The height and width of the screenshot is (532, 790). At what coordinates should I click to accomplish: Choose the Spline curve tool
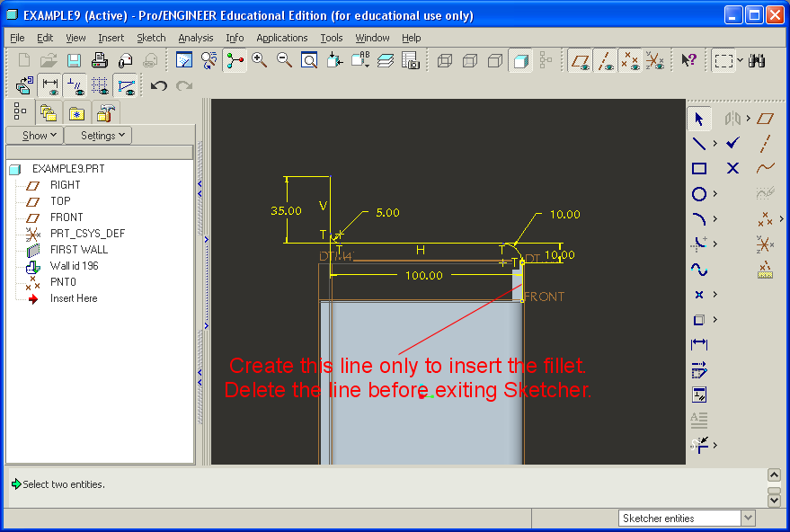[x=699, y=269]
